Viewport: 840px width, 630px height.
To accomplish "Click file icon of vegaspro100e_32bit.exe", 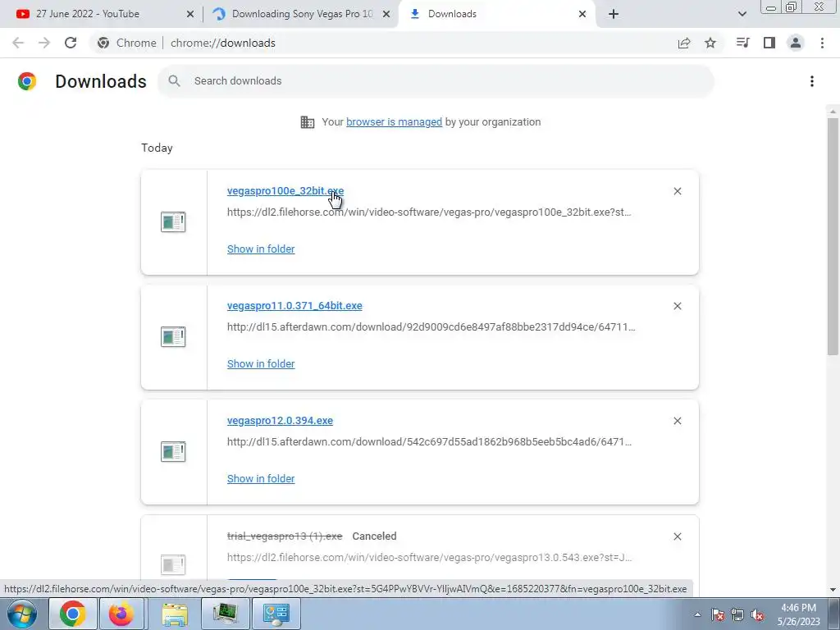I will (x=173, y=221).
